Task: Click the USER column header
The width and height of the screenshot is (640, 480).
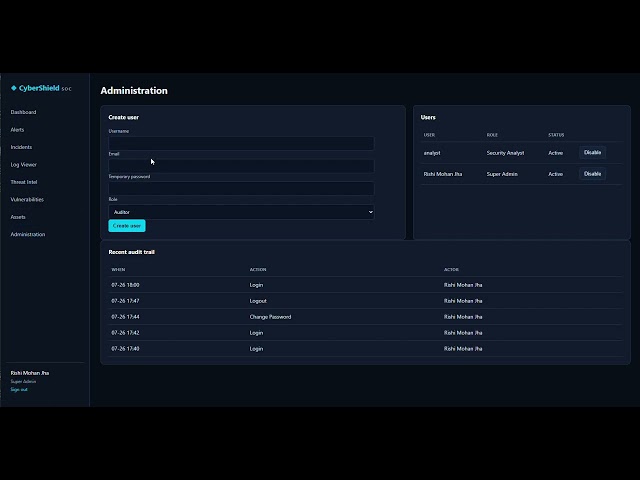Action: [x=429, y=135]
